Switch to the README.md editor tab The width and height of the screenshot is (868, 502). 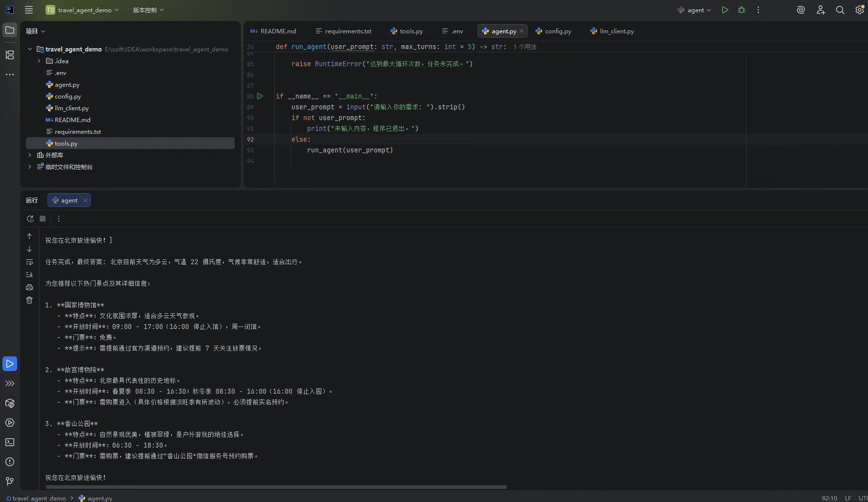(x=273, y=31)
